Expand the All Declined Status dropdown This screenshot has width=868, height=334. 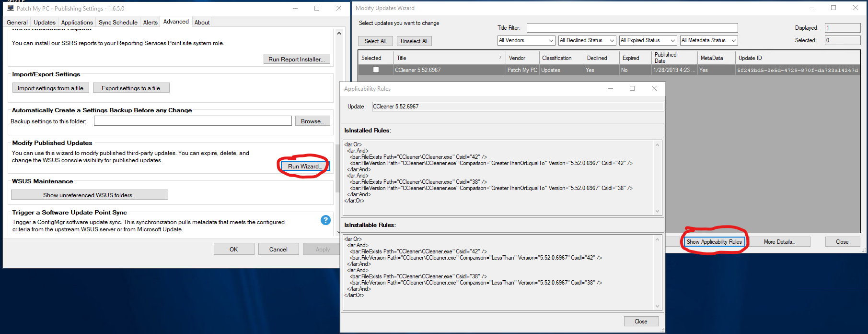click(x=587, y=41)
